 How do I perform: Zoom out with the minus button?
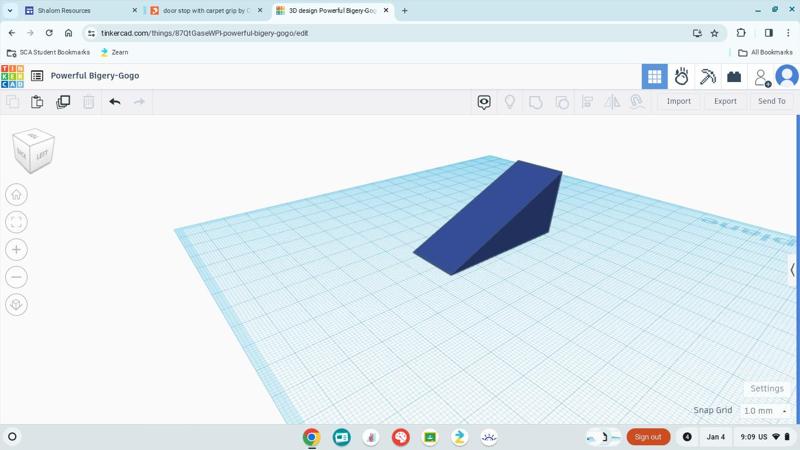(x=16, y=277)
